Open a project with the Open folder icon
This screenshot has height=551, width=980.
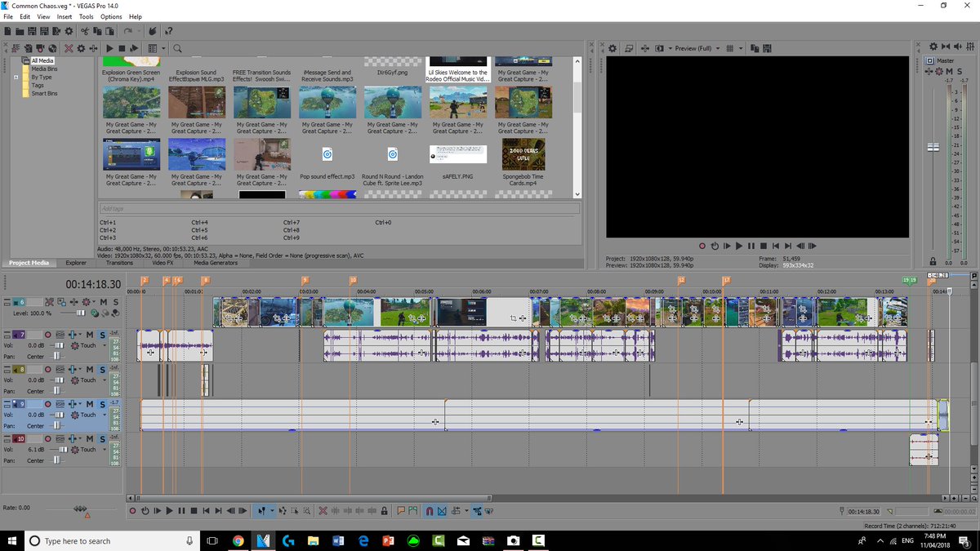click(x=20, y=31)
